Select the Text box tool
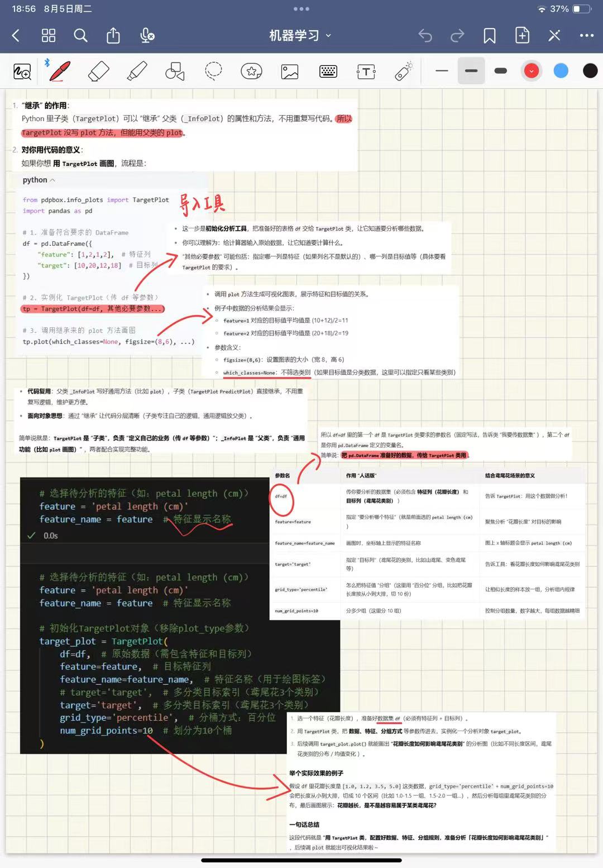Viewport: 603px width, 868px height. click(x=366, y=71)
